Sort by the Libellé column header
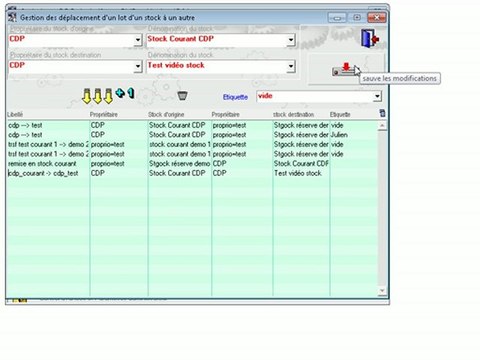Viewport: 480px width, 360px height. point(15,114)
